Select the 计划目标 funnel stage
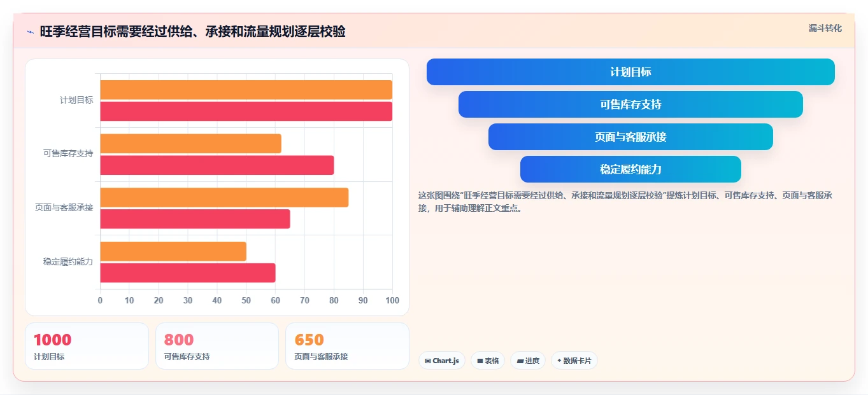 (630, 72)
